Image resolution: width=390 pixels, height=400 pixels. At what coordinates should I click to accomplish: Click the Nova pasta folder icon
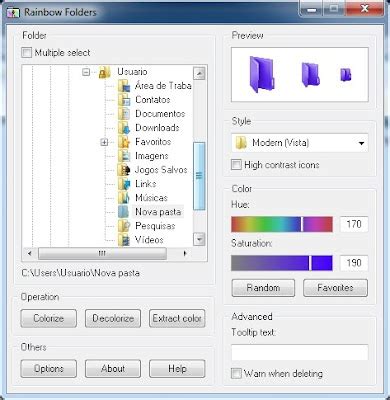pyautogui.click(x=124, y=212)
